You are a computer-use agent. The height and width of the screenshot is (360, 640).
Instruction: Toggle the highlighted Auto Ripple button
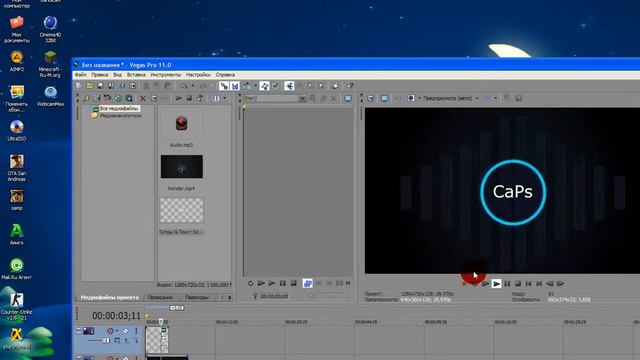(247, 86)
